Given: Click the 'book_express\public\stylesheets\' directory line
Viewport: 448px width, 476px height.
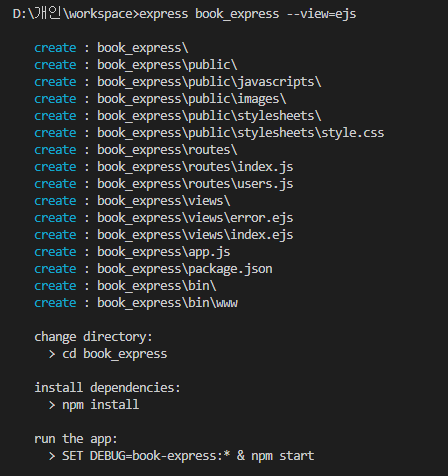Looking at the screenshot, I should coord(178,116).
